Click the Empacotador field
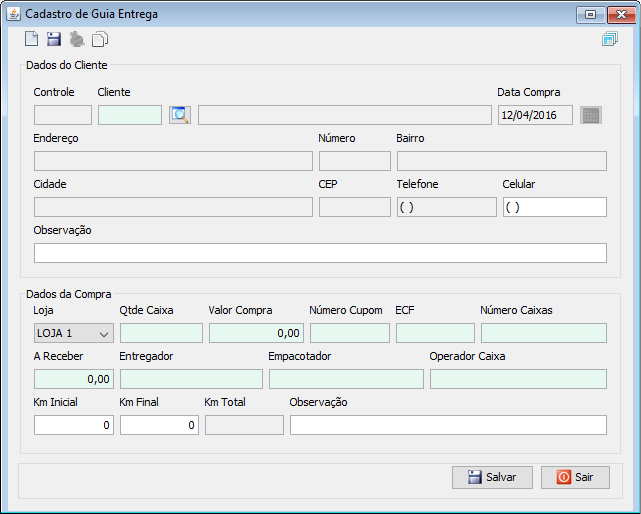This screenshot has height=514, width=641. tap(346, 379)
